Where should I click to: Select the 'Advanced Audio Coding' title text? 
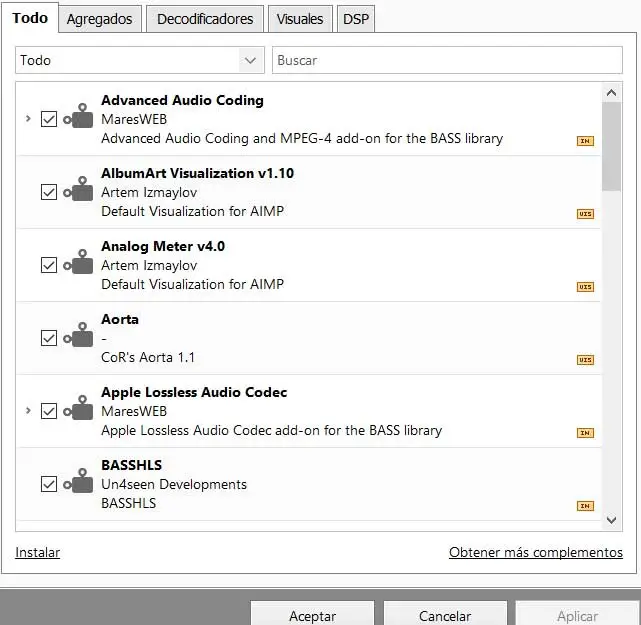click(x=182, y=100)
